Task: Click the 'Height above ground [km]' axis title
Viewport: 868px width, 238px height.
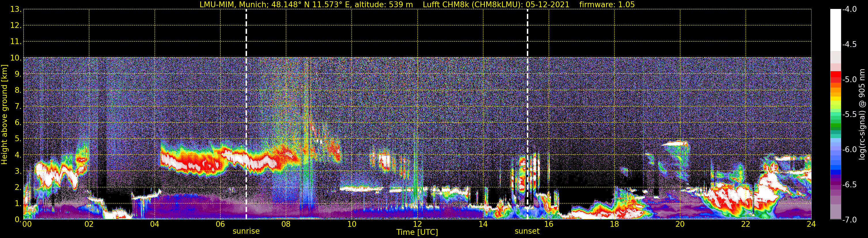Action: 4,115
